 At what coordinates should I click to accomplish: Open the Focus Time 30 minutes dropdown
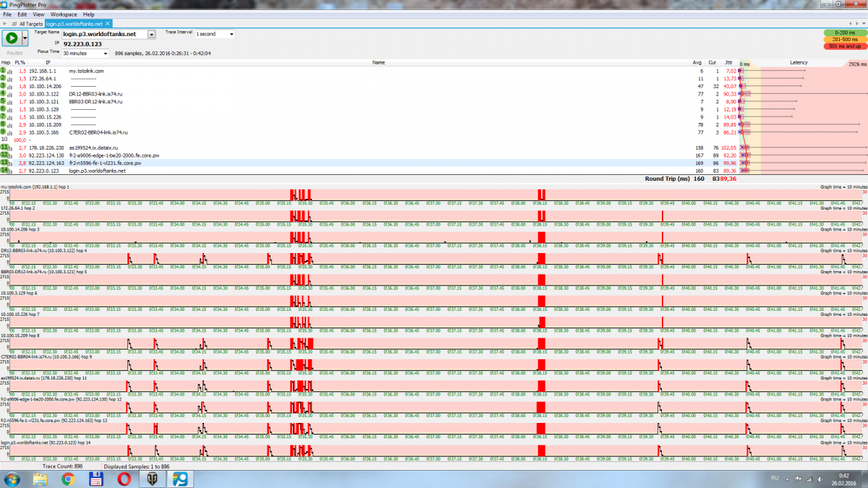pyautogui.click(x=85, y=53)
